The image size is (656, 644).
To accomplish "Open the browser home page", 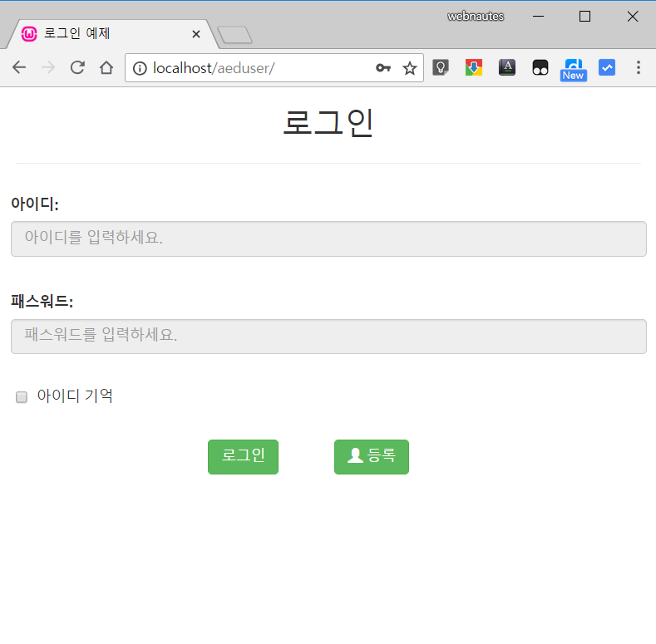I will click(x=106, y=67).
